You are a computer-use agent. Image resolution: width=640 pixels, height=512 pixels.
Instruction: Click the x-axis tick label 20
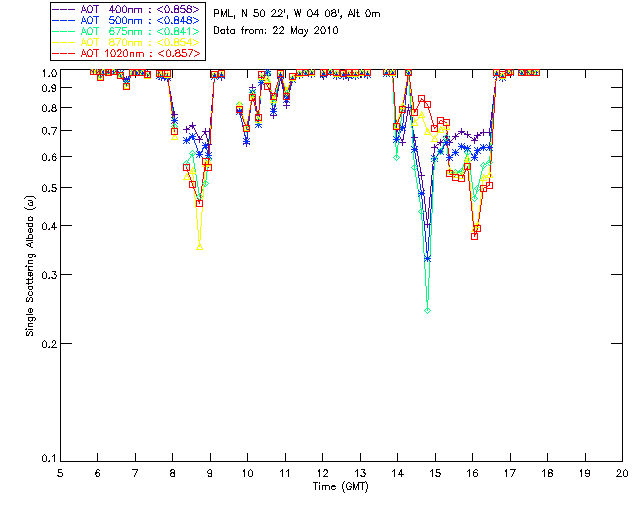coord(622,473)
